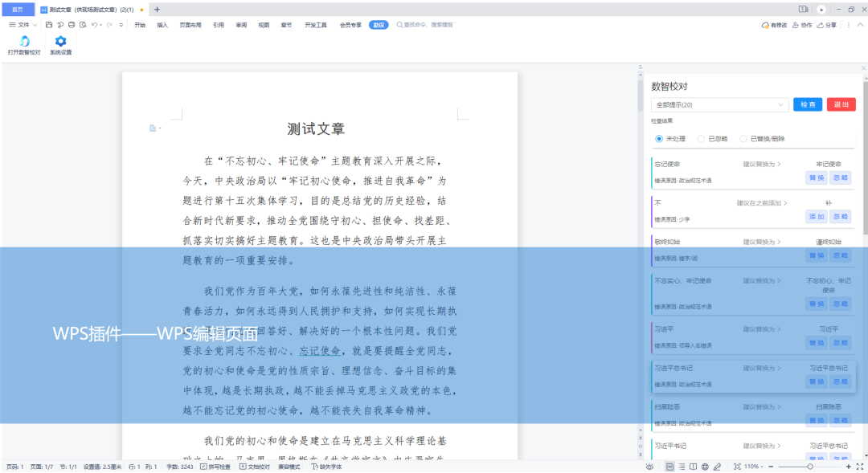Click the window layout icon in title bar
868x473 pixels.
coord(803,10)
